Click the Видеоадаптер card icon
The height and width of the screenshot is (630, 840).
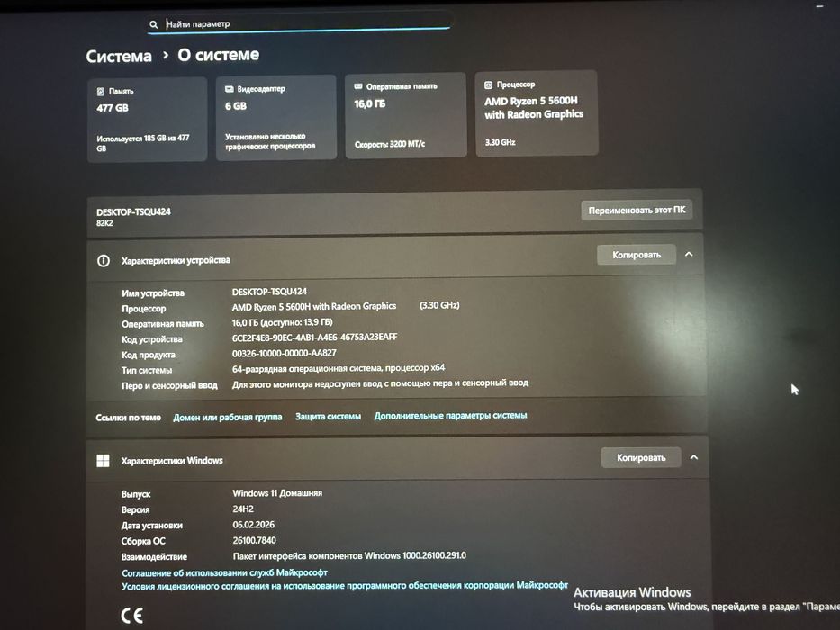tap(230, 89)
